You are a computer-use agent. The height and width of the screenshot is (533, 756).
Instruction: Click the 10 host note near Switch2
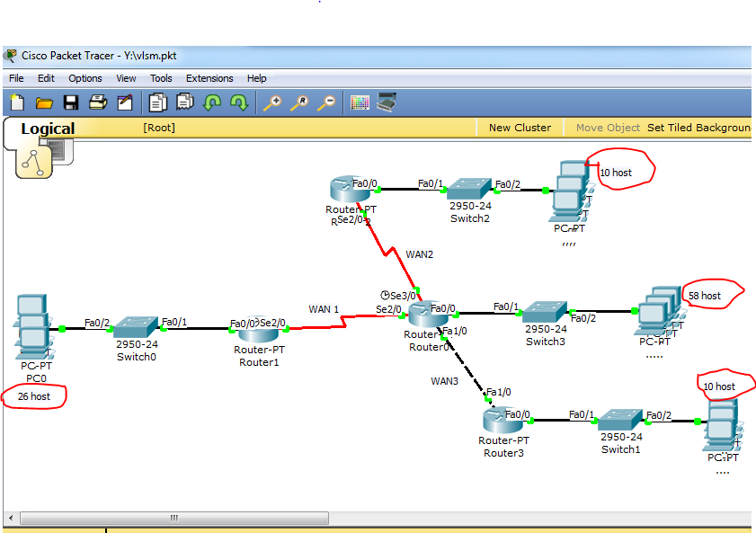click(616, 173)
